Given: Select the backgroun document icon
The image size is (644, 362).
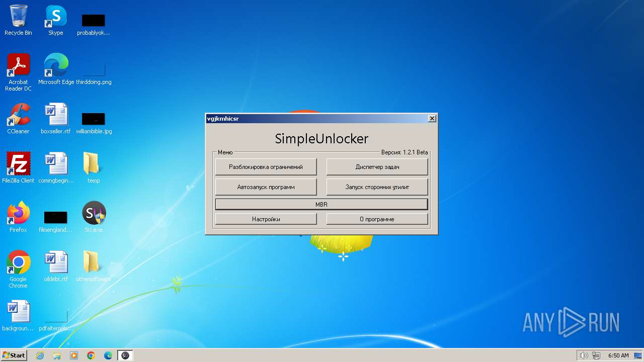Looking at the screenshot, I should click(18, 316).
